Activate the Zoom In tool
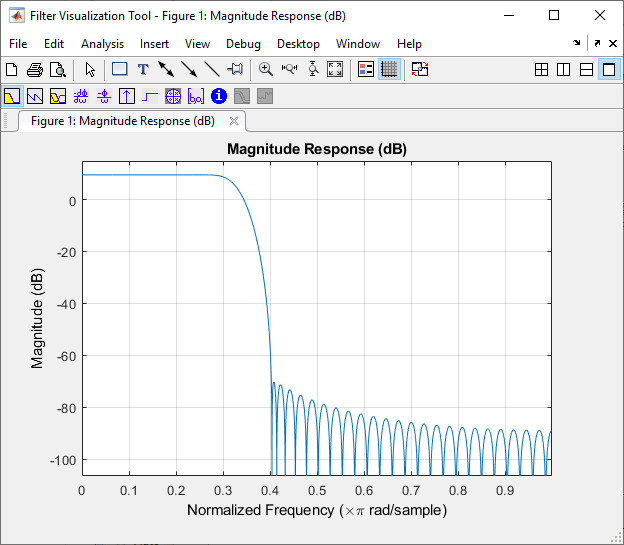The image size is (624, 545). click(265, 69)
